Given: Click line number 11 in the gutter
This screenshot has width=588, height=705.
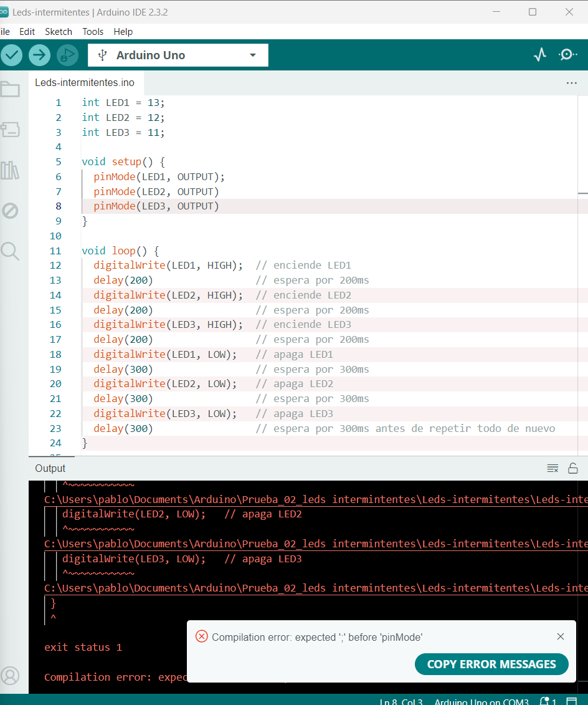Looking at the screenshot, I should pos(55,251).
